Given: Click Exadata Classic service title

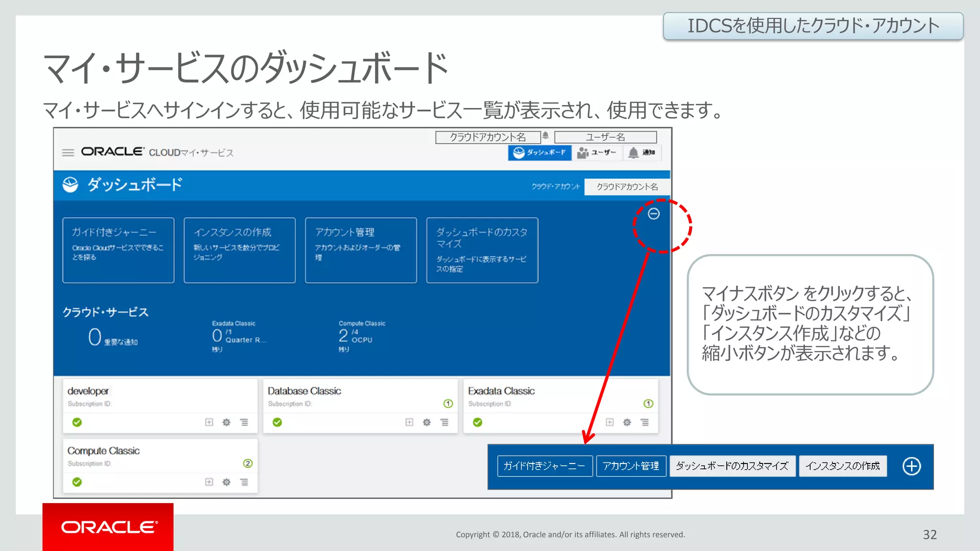Looking at the screenshot, I should (x=501, y=391).
